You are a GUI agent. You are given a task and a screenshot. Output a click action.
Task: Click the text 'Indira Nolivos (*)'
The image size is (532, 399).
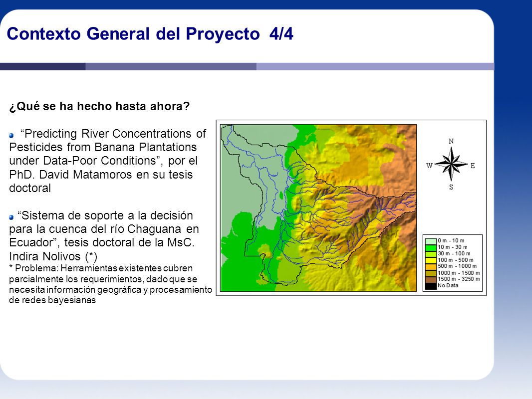point(53,256)
